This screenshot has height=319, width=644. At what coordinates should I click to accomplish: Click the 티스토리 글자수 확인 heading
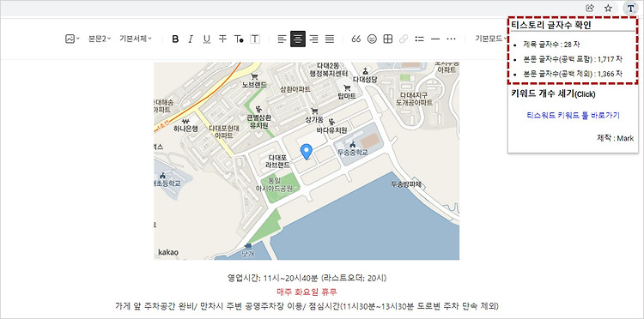[551, 25]
